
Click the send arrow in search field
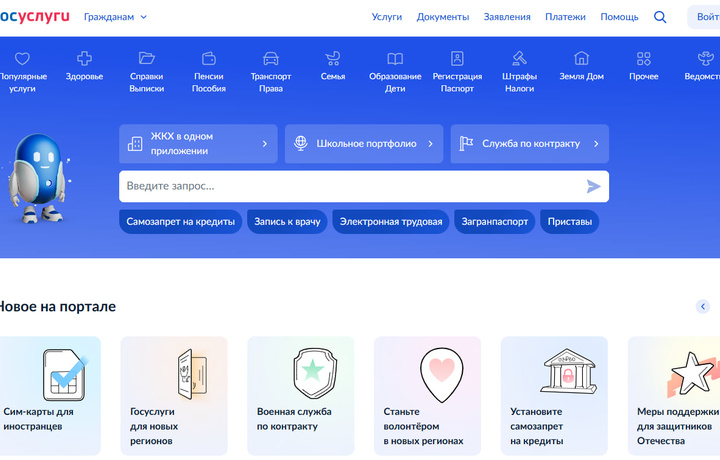click(593, 186)
